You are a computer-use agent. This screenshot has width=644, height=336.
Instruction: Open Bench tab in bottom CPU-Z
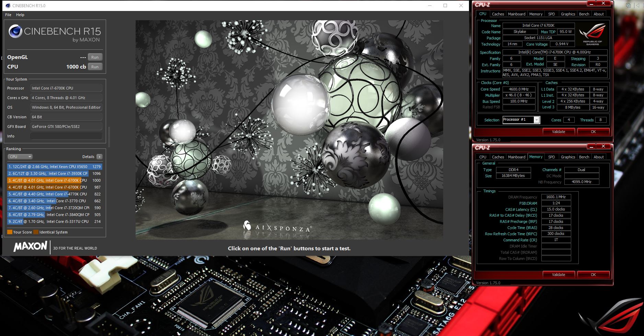click(584, 157)
